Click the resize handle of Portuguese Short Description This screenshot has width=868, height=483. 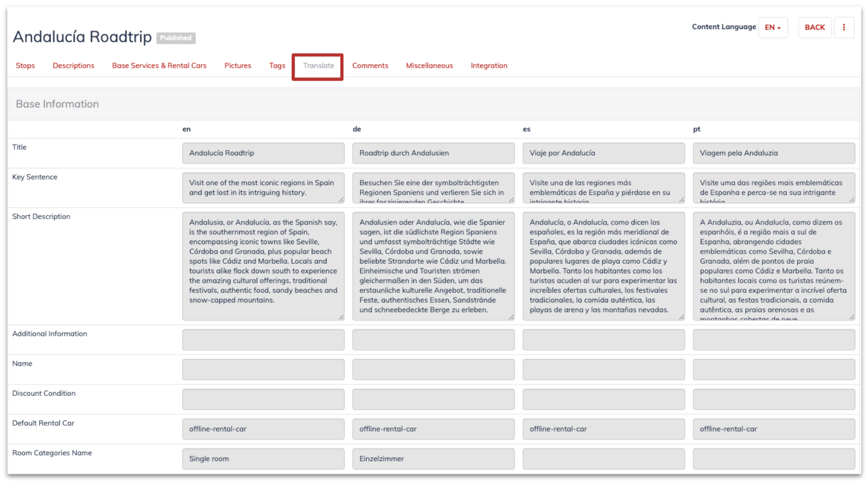[852, 317]
